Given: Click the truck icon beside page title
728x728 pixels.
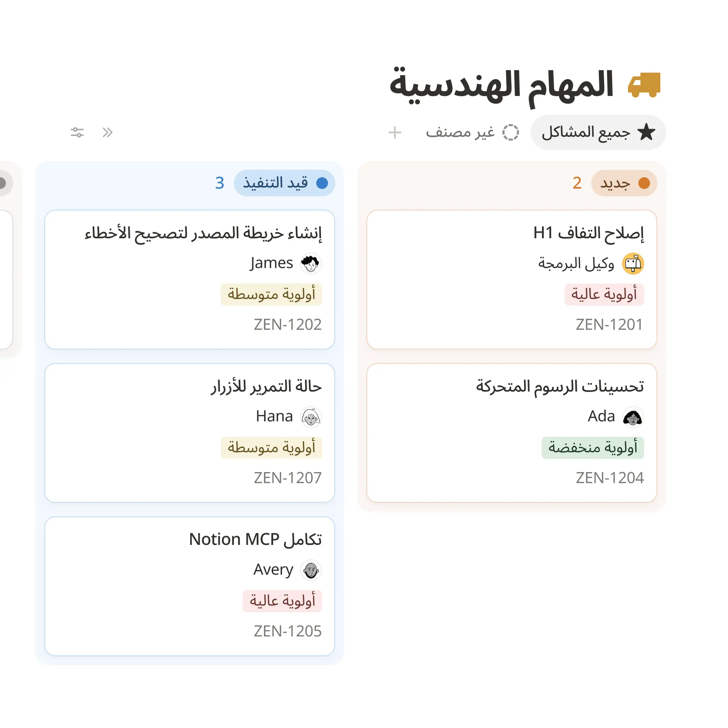Looking at the screenshot, I should pyautogui.click(x=643, y=85).
